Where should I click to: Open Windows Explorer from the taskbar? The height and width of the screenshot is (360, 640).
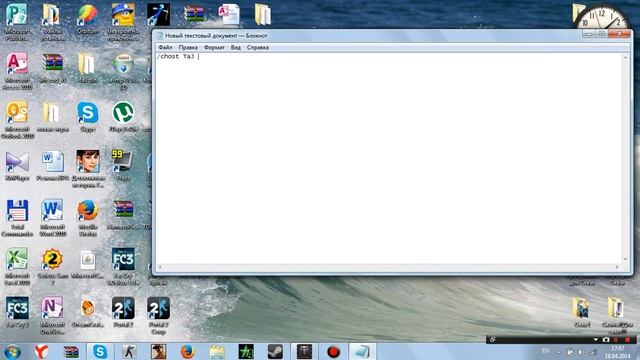pos(217,351)
